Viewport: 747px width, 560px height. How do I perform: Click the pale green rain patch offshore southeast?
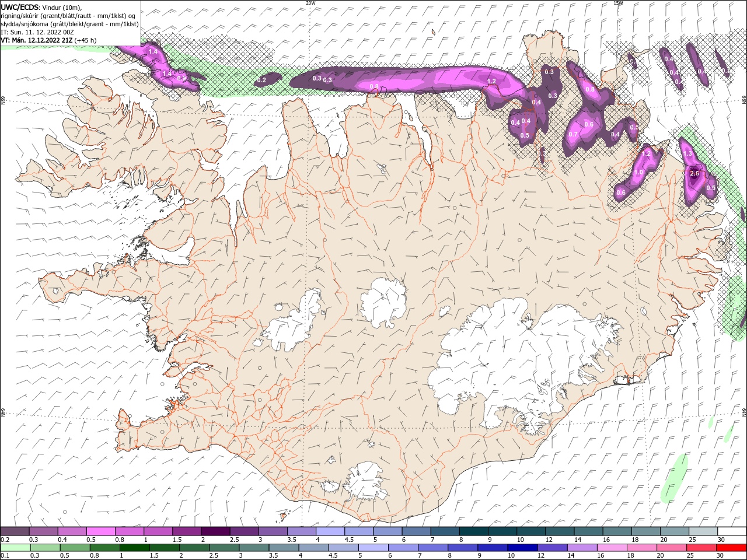pos(675,478)
